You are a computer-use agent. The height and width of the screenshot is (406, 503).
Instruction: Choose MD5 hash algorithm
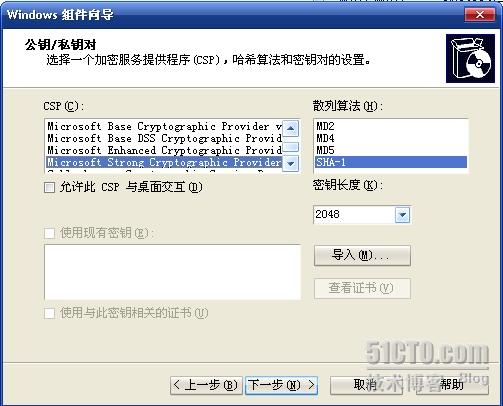click(x=391, y=150)
